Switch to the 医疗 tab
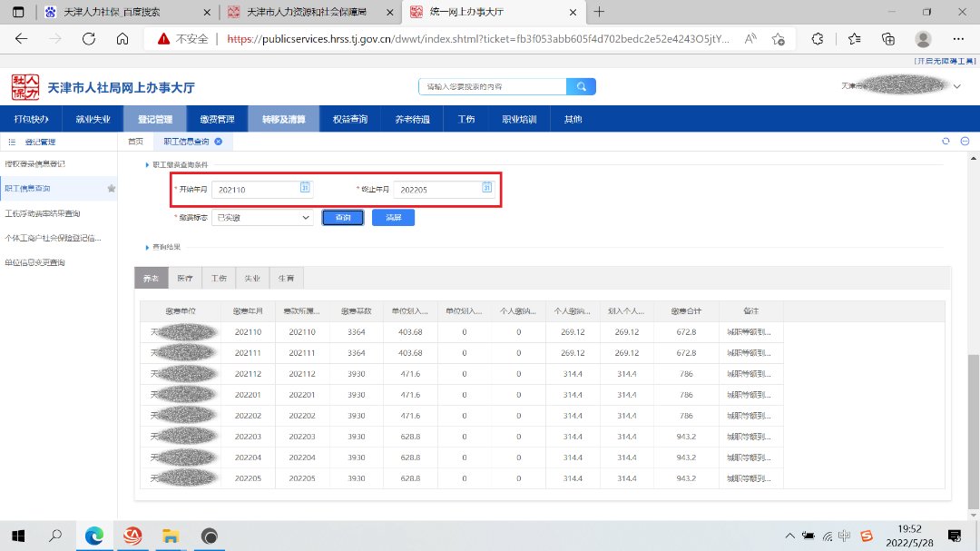This screenshot has height=551, width=980. tap(185, 278)
